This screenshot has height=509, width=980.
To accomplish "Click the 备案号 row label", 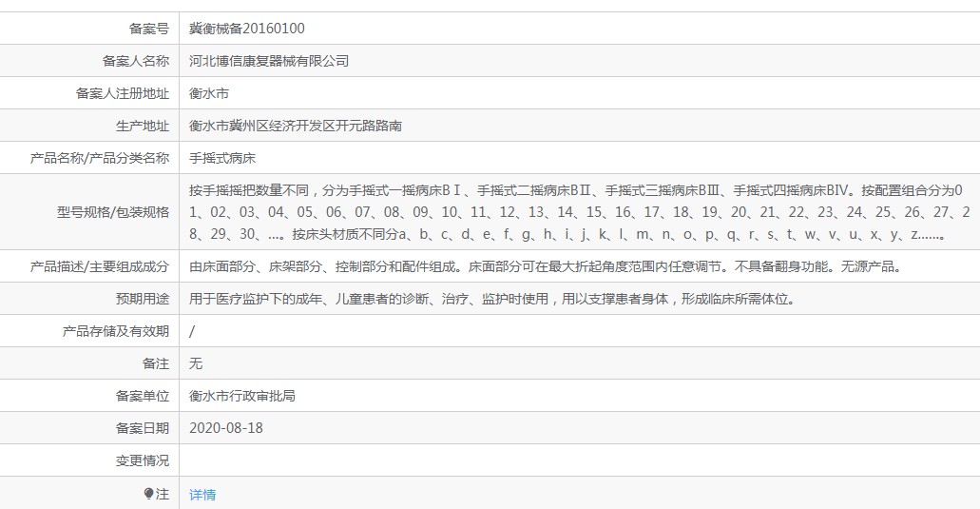I will [148, 29].
